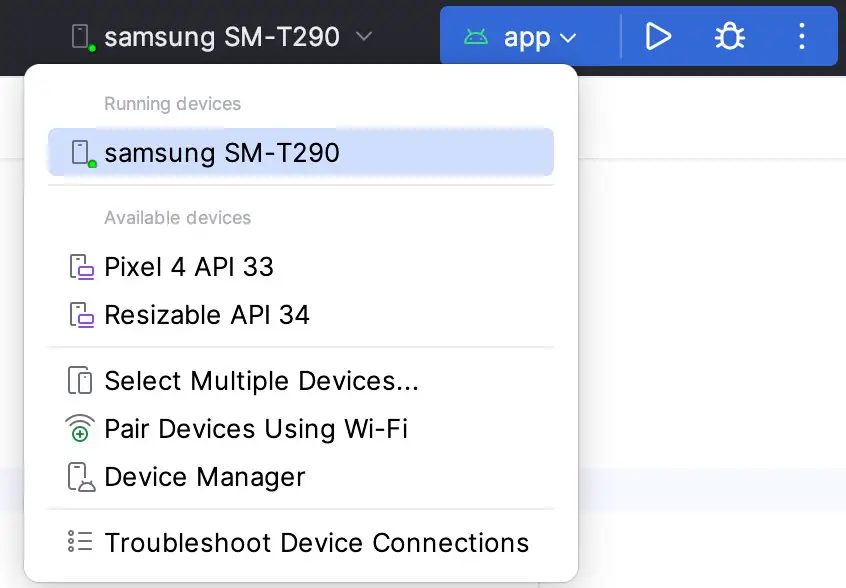Select Pair Devices Using Wi-Fi
Image resolution: width=846 pixels, height=588 pixels.
point(301,429)
